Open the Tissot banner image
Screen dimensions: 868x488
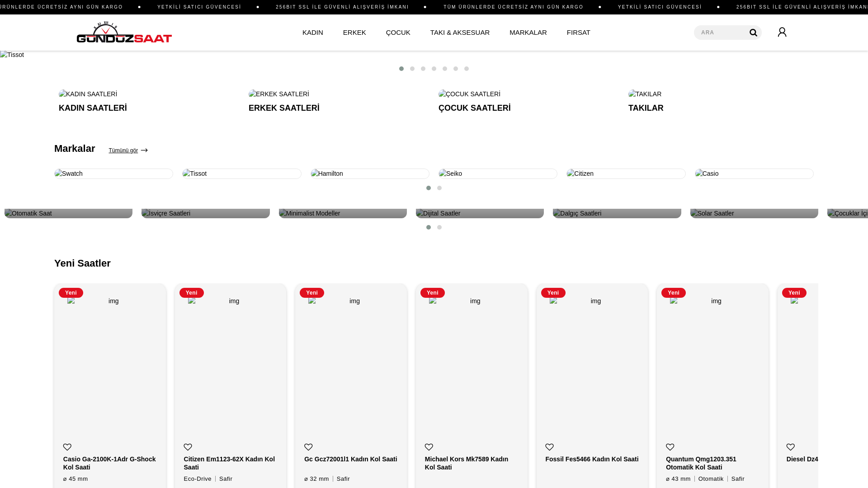[x=12, y=55]
